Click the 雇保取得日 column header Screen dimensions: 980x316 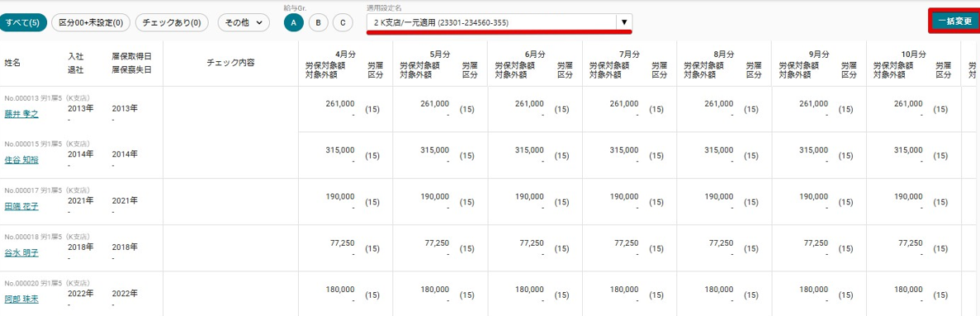click(131, 57)
